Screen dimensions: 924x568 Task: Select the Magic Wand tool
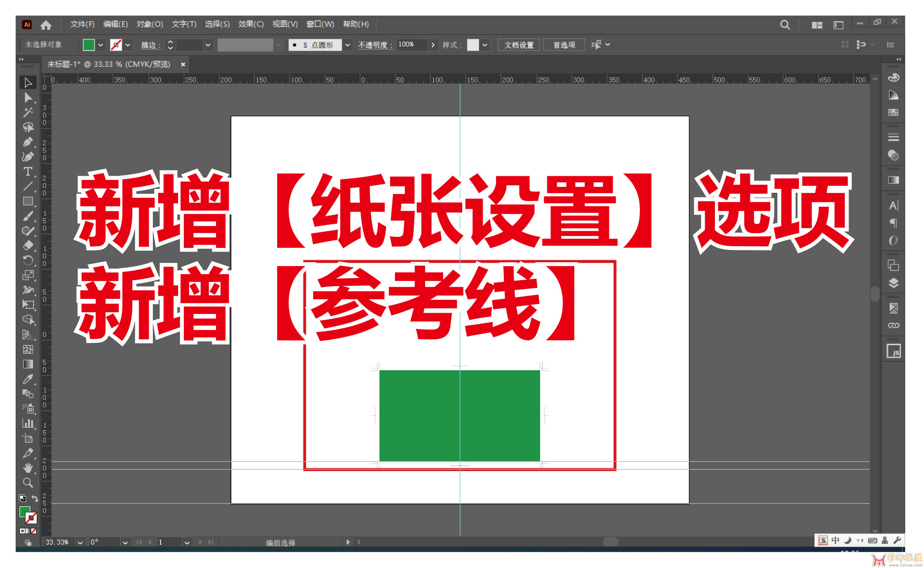(x=28, y=112)
